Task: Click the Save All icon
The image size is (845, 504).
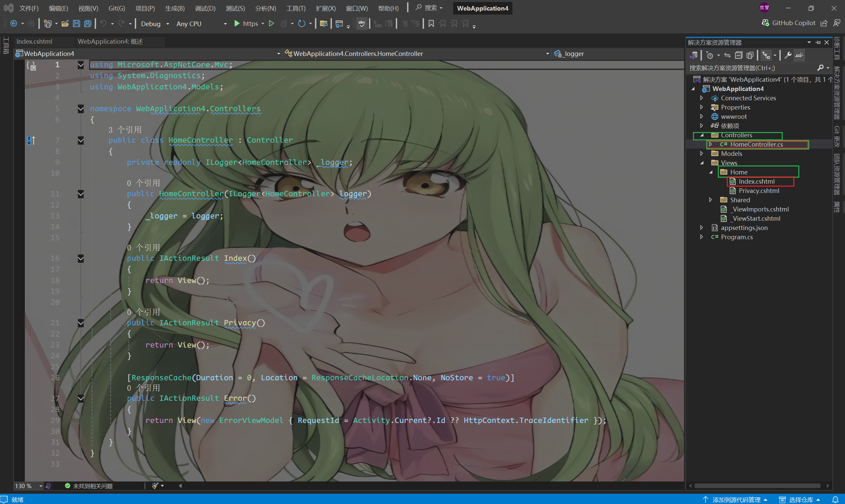Action: (x=88, y=23)
